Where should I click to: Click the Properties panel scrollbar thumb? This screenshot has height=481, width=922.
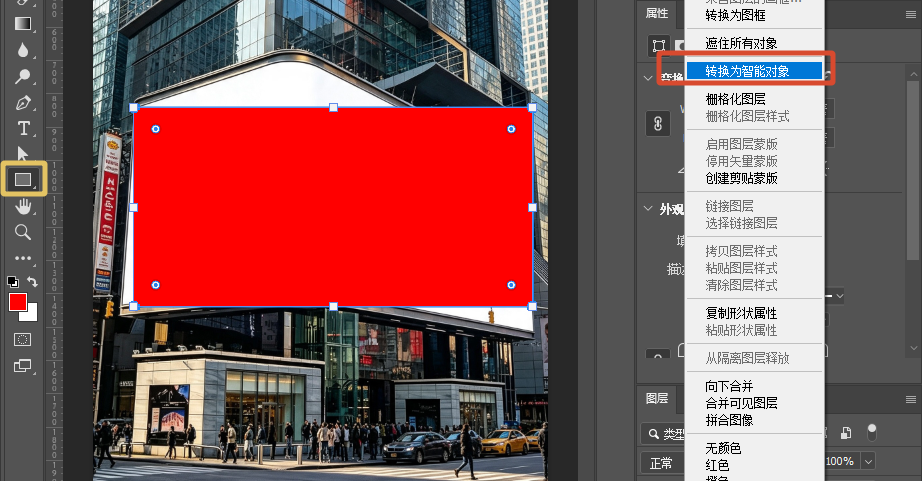click(x=913, y=171)
